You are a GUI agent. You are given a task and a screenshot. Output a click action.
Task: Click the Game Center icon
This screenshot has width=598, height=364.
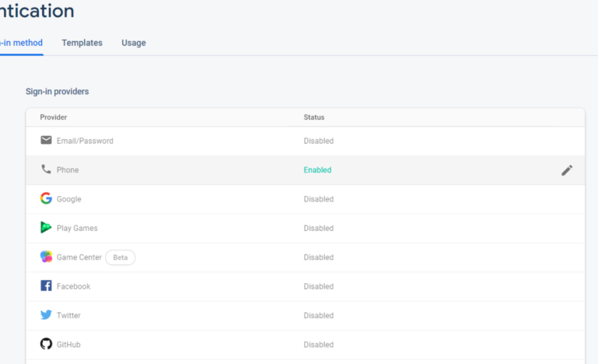point(46,257)
